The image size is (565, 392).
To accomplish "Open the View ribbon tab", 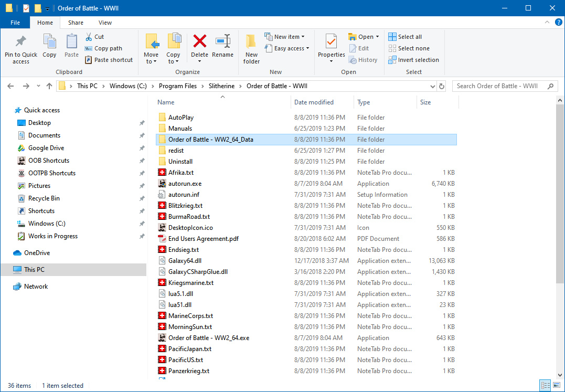I will [105, 23].
